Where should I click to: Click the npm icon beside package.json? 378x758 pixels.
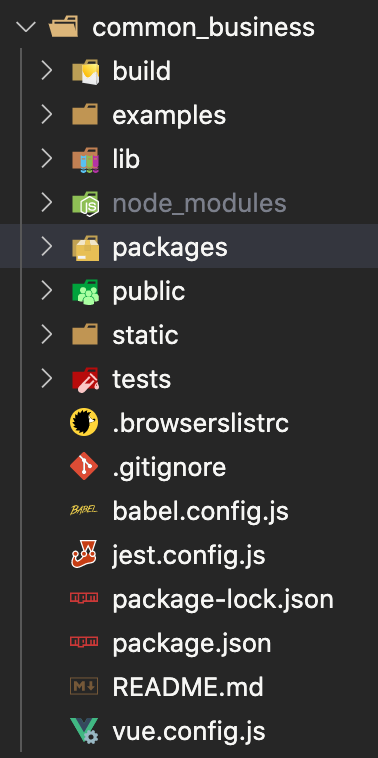click(x=84, y=642)
